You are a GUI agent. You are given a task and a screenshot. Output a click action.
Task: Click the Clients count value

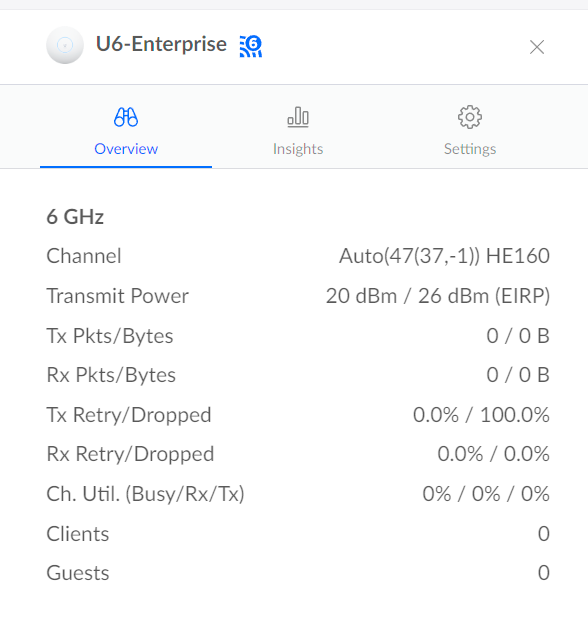(x=544, y=534)
